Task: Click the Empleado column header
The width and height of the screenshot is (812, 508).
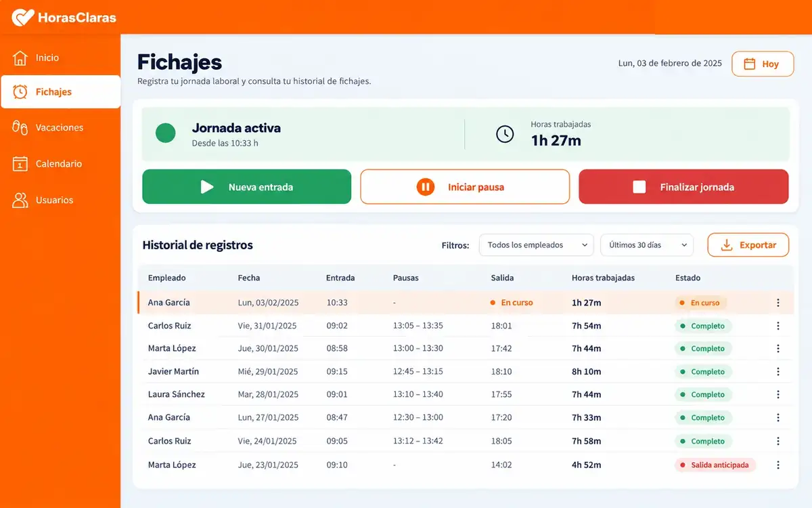Action: (x=166, y=278)
